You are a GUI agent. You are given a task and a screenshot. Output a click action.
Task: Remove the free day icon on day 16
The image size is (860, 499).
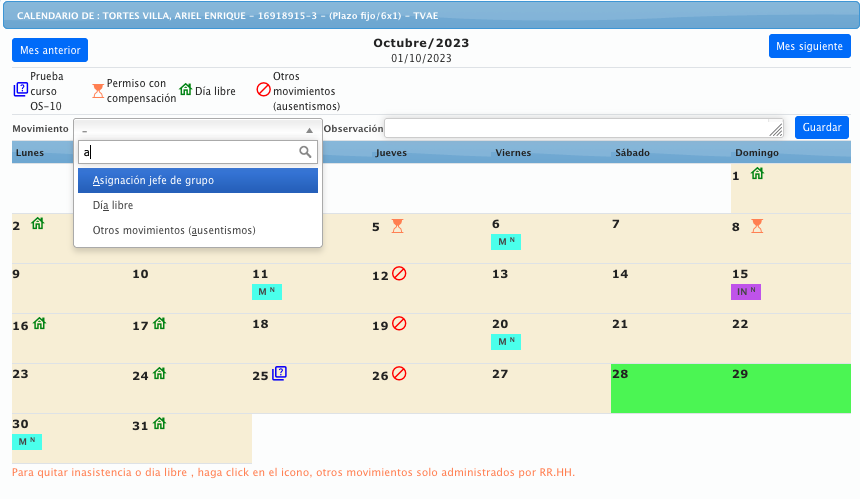pos(40,323)
